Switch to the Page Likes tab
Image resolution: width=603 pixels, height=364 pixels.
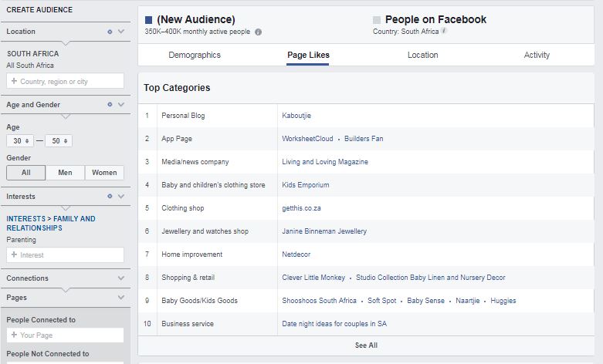point(308,55)
